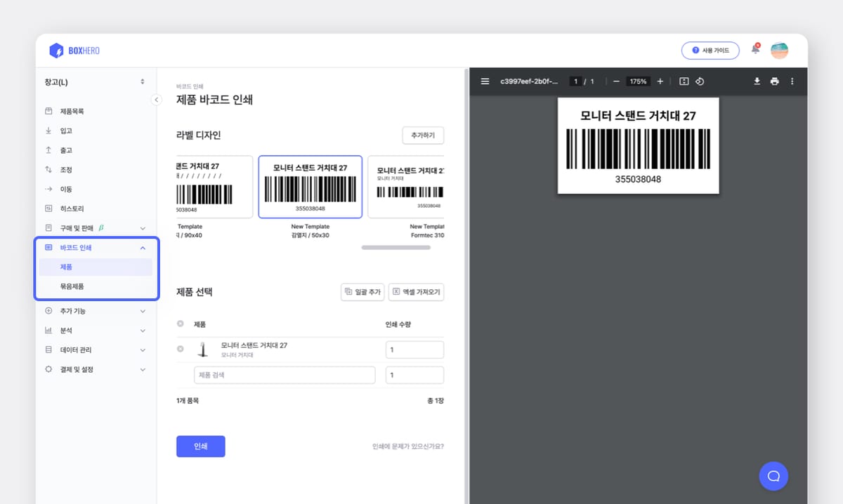Click the blue 인쇄 print button
This screenshot has height=504, width=843.
(200, 446)
